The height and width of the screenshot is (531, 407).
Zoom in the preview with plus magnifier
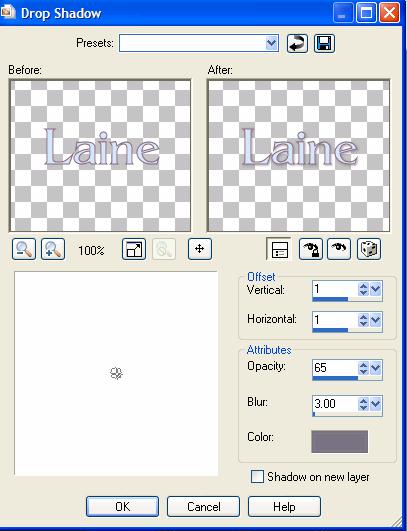click(53, 249)
